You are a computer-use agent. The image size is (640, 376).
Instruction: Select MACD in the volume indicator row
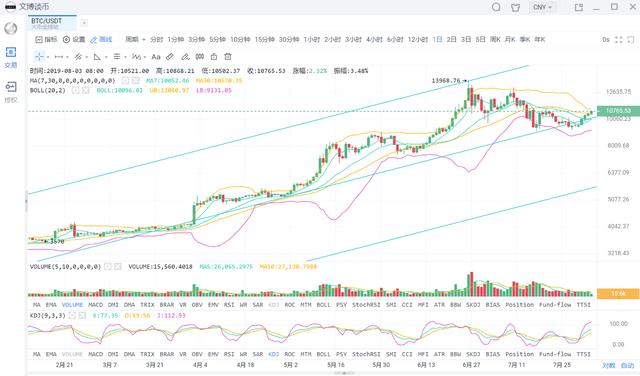pyautogui.click(x=96, y=305)
